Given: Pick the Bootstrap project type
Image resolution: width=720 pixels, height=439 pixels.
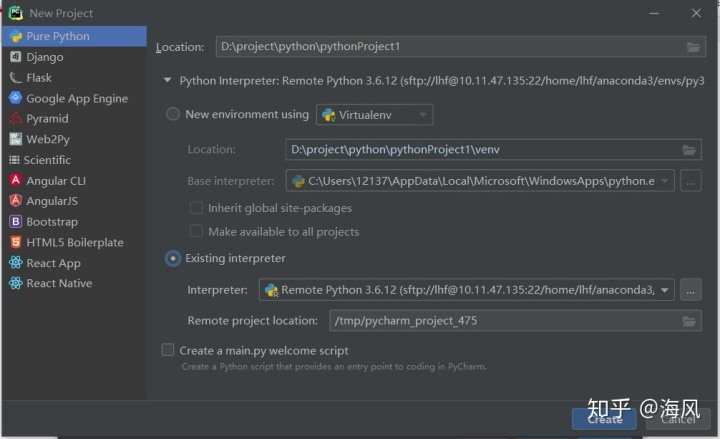Looking at the screenshot, I should point(74,222).
